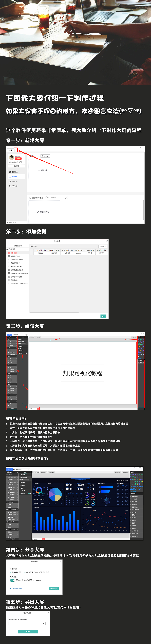Viewport: 151px width, 644px height.
Task: Click the 开启分享 button
Action: pyautogui.click(x=54, y=589)
